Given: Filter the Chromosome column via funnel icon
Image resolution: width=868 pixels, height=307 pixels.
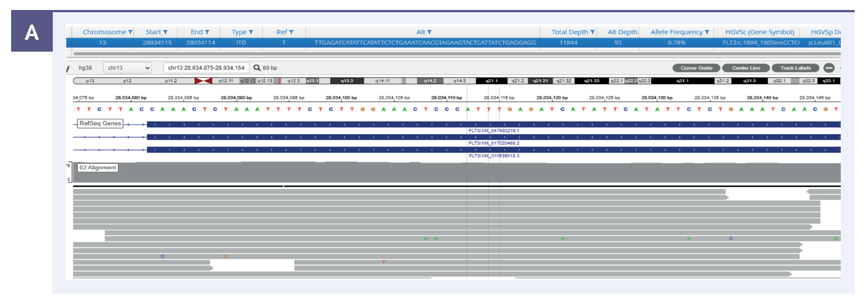Looking at the screenshot, I should click(x=131, y=32).
